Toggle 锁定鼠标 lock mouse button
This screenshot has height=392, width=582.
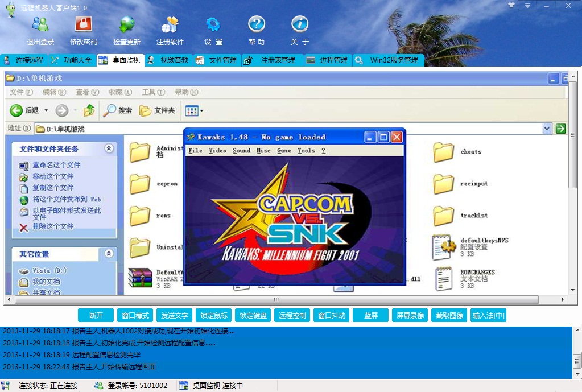[x=214, y=316]
